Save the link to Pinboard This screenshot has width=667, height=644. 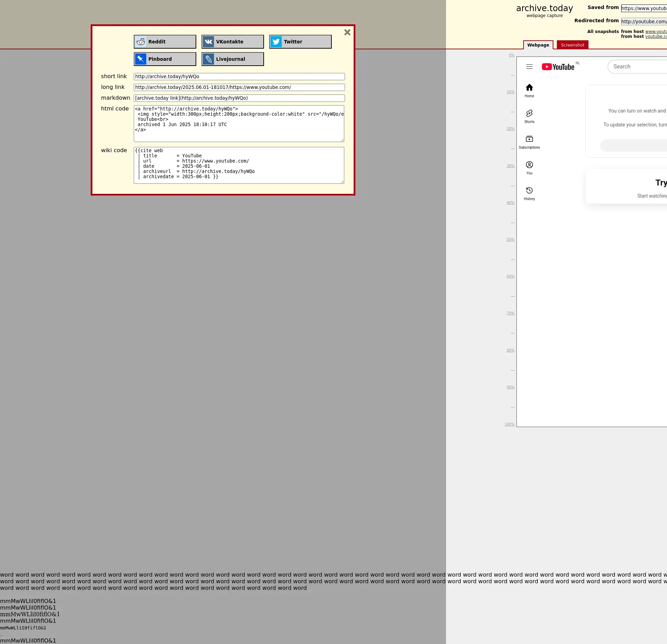tap(165, 59)
